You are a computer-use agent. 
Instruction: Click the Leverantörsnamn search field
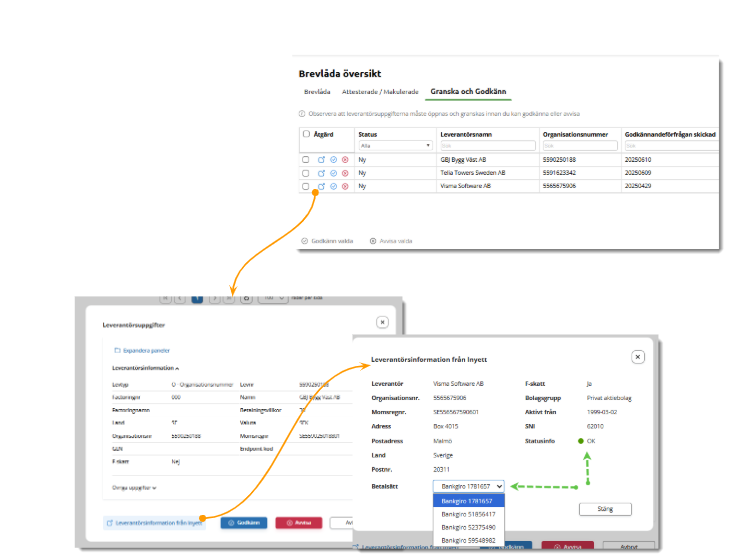[485, 145]
